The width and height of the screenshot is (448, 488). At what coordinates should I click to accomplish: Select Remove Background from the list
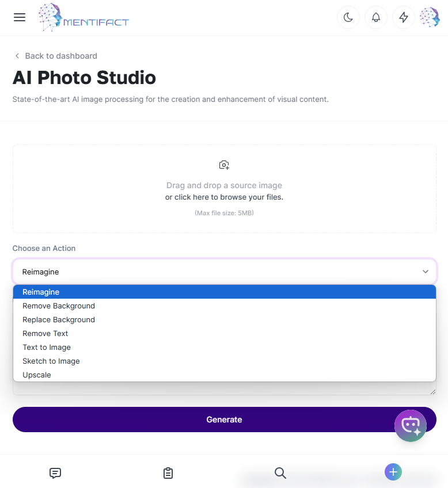(59, 306)
